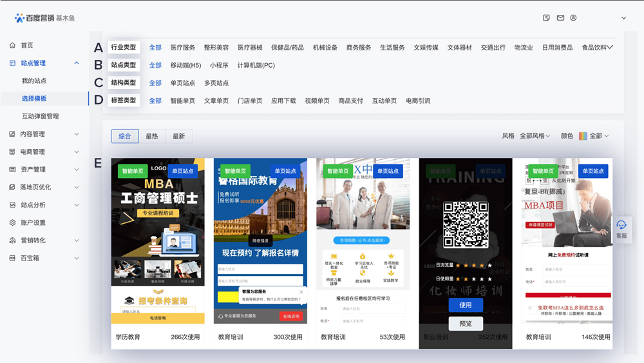Switch to the 最热 sorting tab
This screenshot has height=363, width=644.
tap(152, 136)
